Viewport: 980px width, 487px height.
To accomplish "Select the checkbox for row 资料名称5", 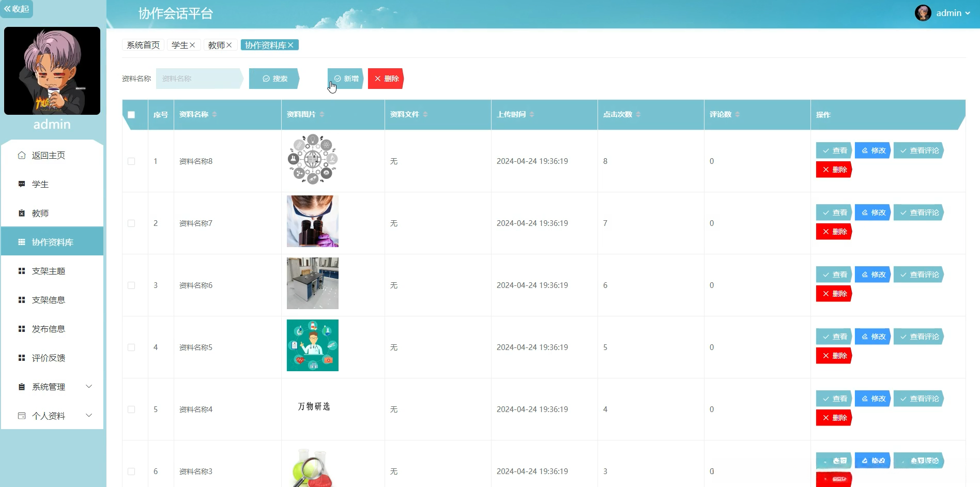I will click(131, 347).
